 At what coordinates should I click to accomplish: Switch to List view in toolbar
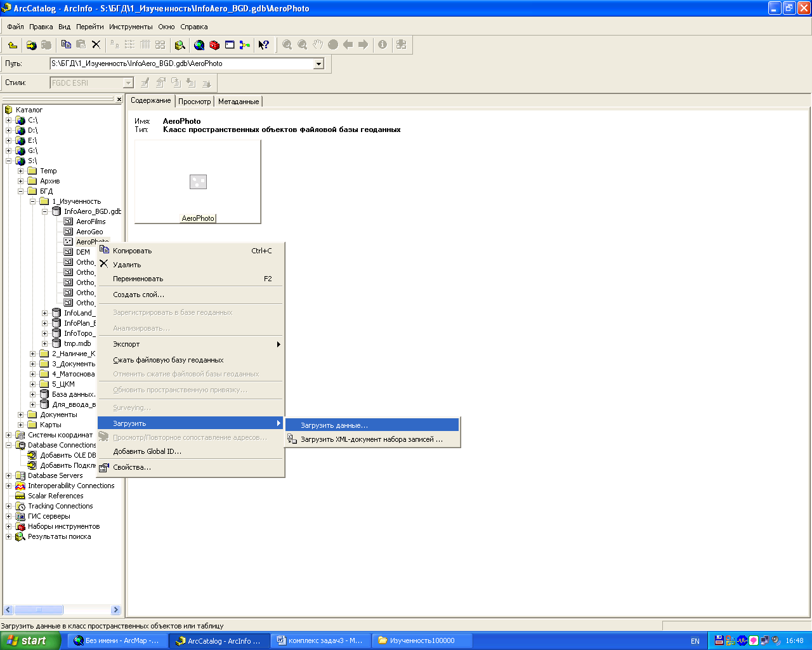tap(129, 44)
